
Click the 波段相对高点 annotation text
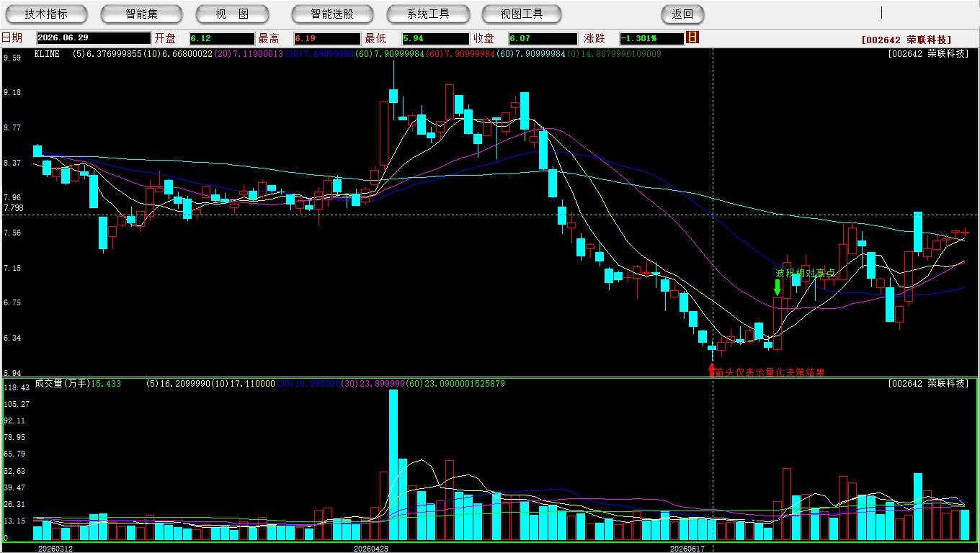[x=805, y=274]
